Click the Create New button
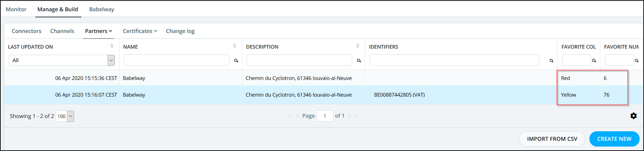 614,139
